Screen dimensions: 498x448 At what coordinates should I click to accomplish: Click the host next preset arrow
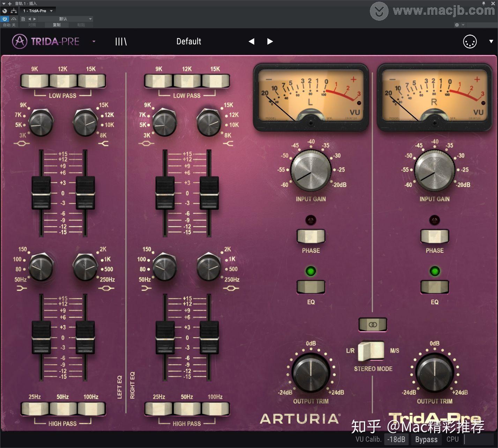(x=34, y=19)
